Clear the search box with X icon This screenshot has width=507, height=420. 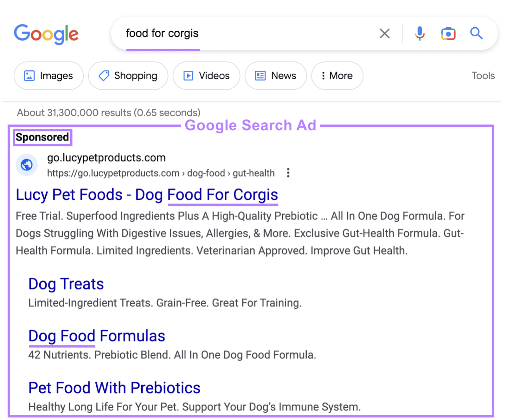[384, 33]
